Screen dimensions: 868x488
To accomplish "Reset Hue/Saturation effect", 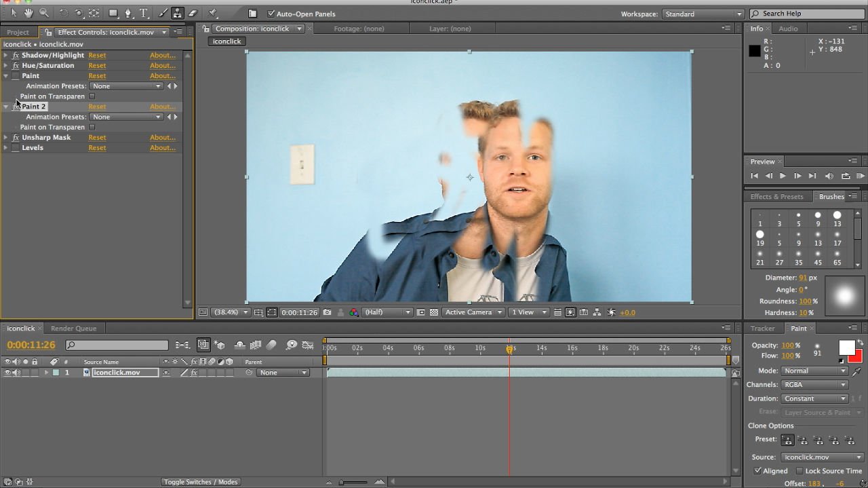I will point(97,66).
